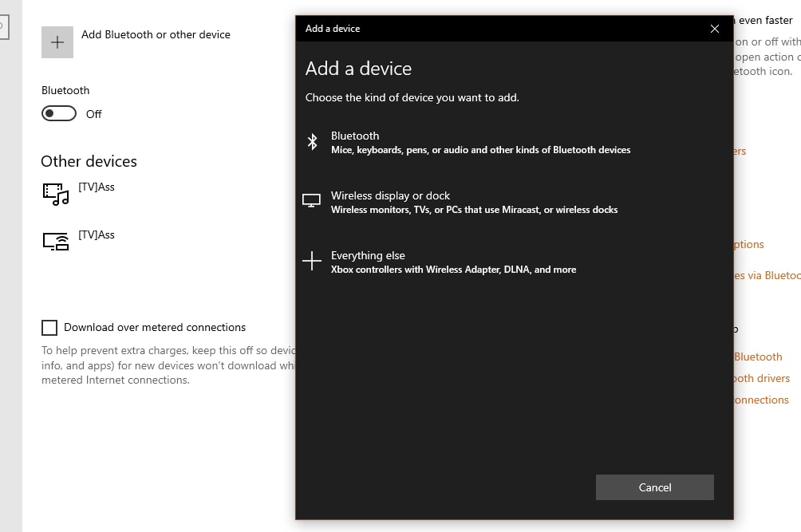Screen dimensions: 801x532
Task: Select the first [TV]Ass device name
Action: 97,187
